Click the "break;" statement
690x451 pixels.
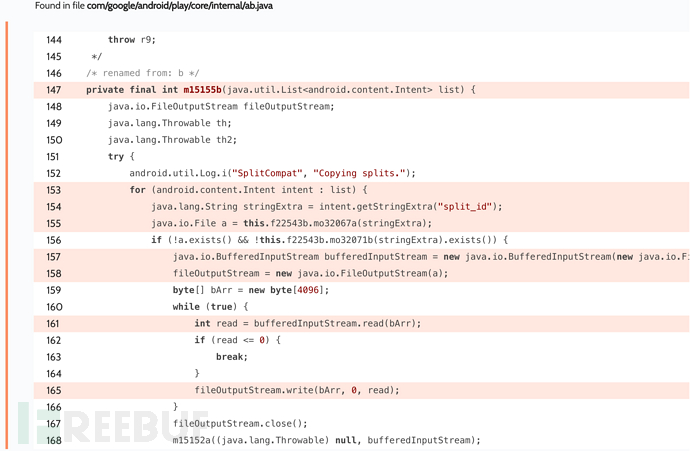[x=232, y=357]
